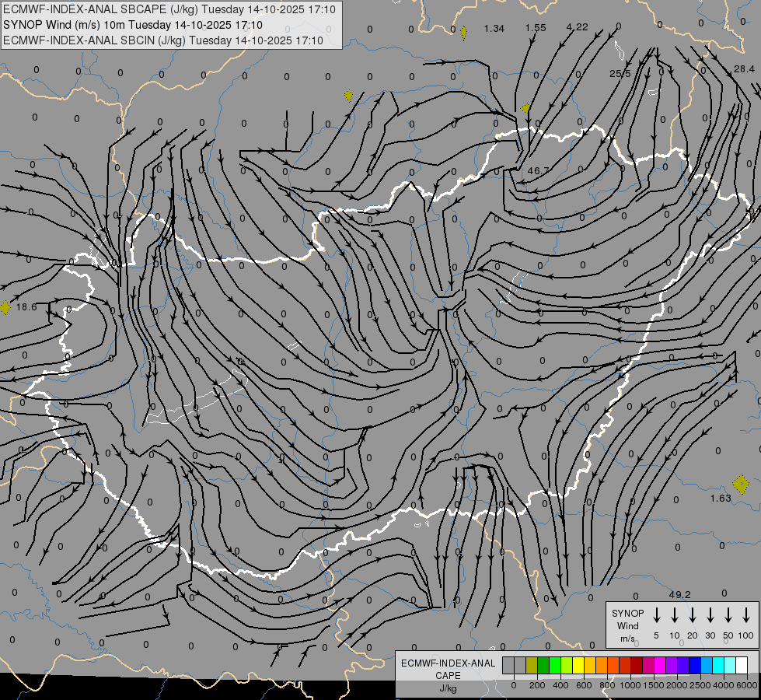Click the 49.2 value label
Screen dimensions: 761x700
pyautogui.click(x=679, y=594)
